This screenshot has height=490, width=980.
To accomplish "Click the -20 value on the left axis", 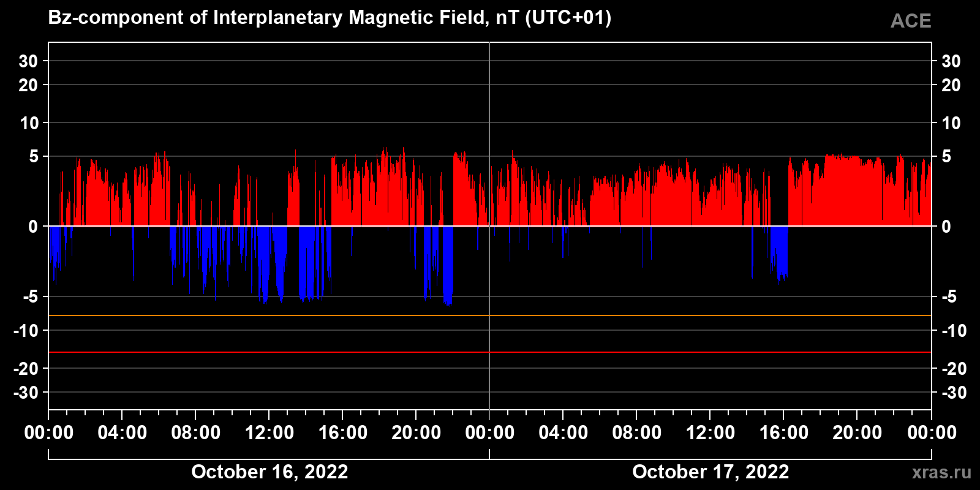I will coord(26,369).
